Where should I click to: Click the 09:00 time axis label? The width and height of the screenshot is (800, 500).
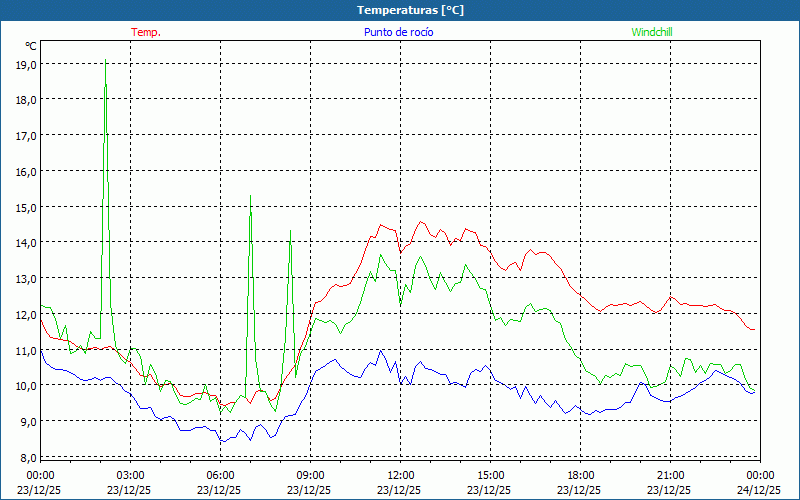(310, 475)
